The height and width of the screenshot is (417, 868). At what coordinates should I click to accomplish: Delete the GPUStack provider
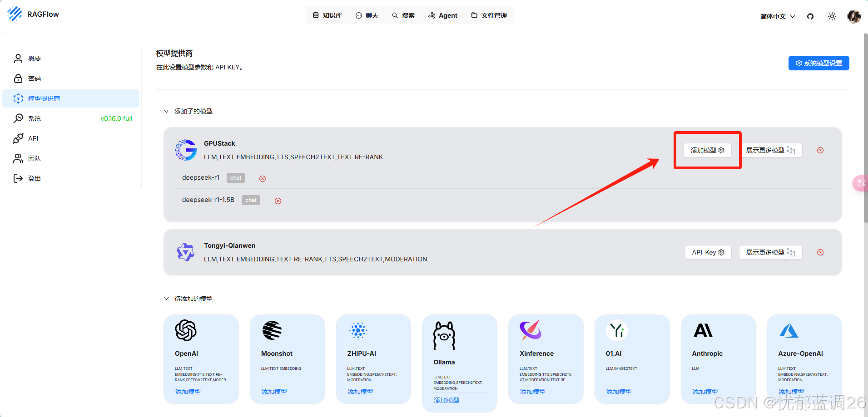(820, 150)
